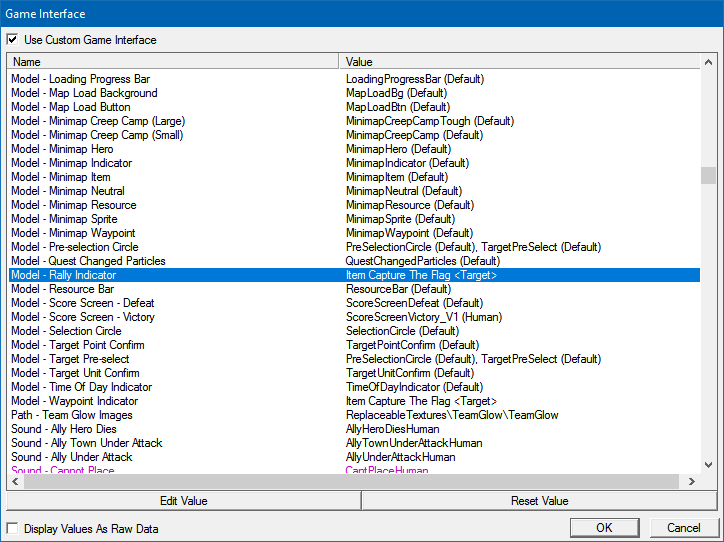This screenshot has height=542, width=724.
Task: Select Sound - Ally Town Under Attack
Action: pyautogui.click(x=354, y=443)
